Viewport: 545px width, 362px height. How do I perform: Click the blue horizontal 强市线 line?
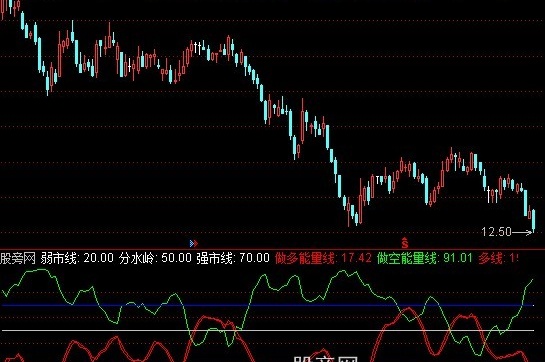[x=268, y=305]
